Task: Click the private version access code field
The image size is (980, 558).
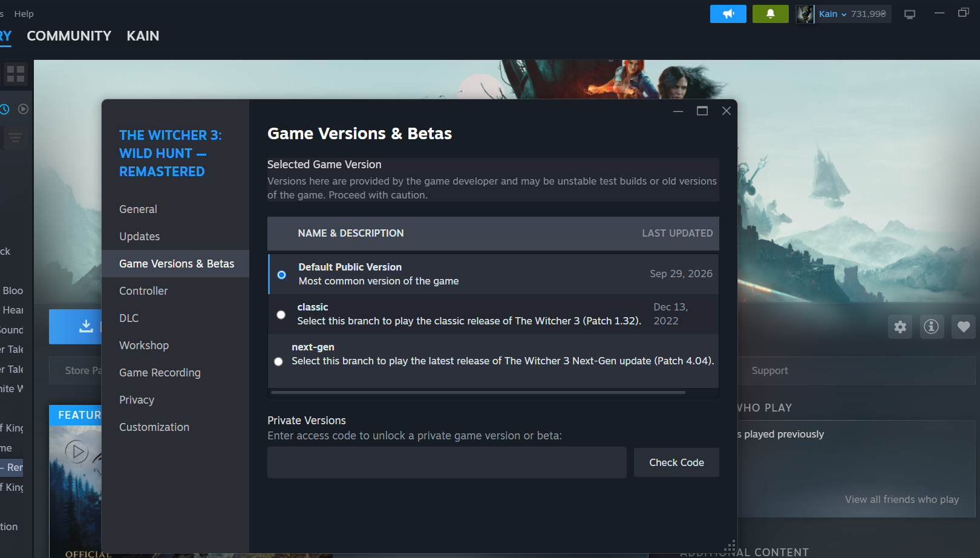Action: pyautogui.click(x=447, y=462)
